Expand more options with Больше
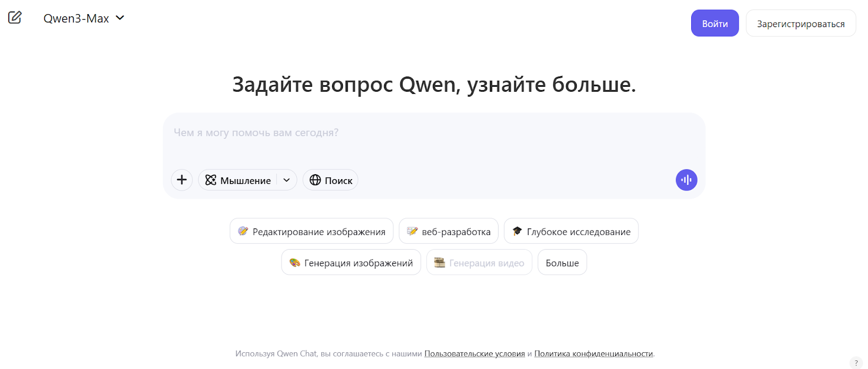Viewport: 868px width, 369px height. pos(562,263)
